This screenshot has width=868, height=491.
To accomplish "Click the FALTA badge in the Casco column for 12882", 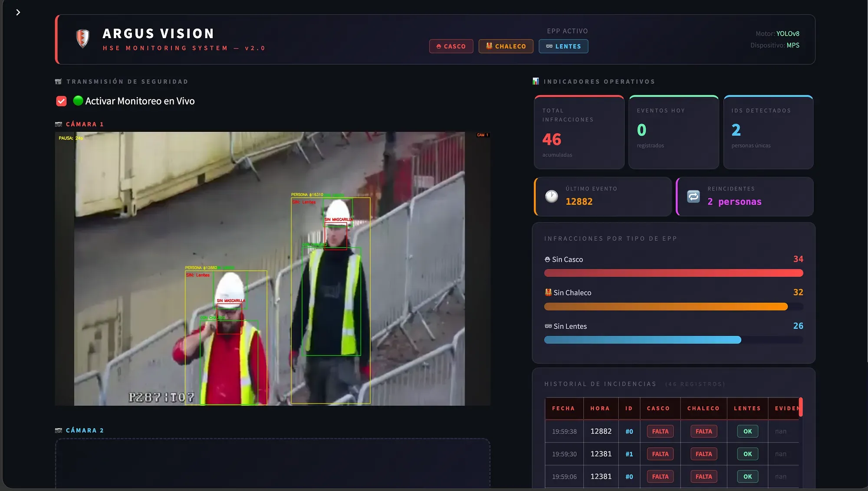I will pos(660,431).
